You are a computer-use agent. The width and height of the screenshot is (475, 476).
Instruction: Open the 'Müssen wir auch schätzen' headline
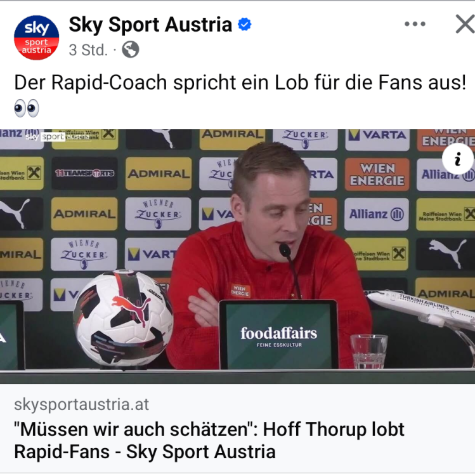pos(209,440)
